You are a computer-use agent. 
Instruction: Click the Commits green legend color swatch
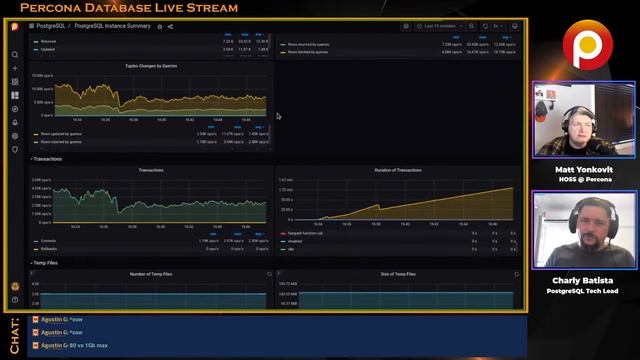coord(36,241)
